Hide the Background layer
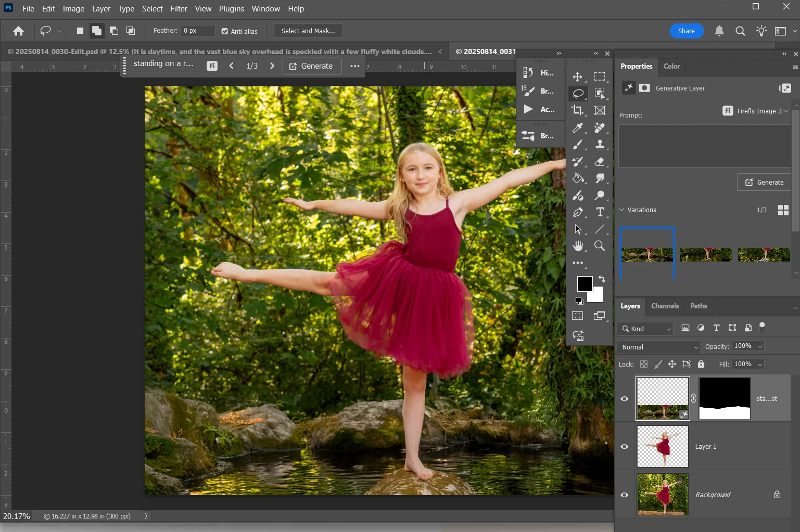 pyautogui.click(x=624, y=495)
